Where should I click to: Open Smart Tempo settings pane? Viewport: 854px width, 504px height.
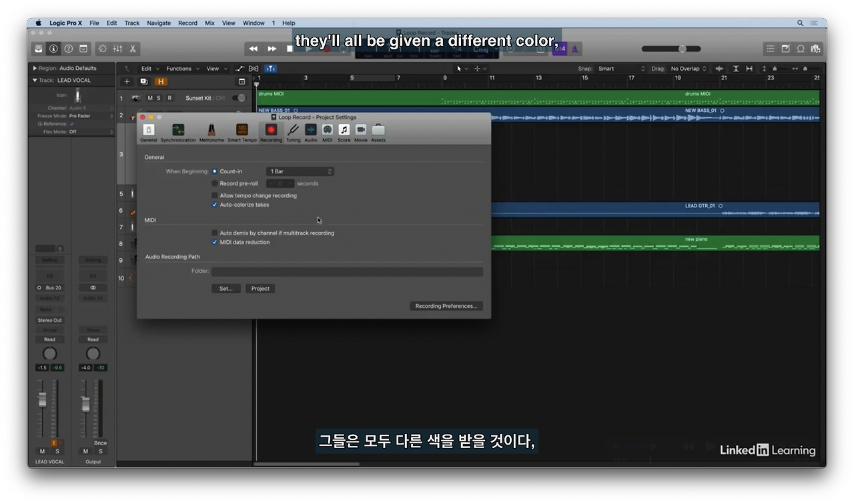point(242,133)
